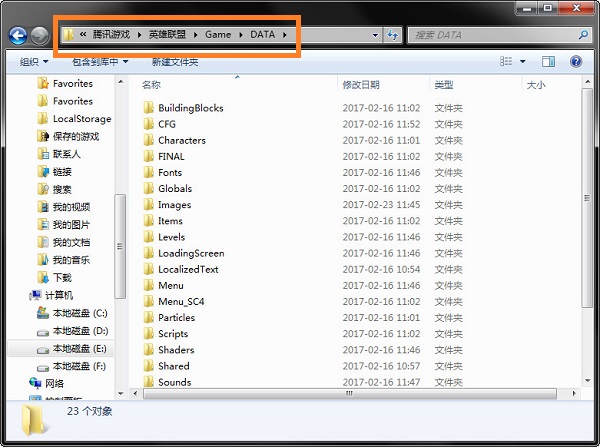Click the Game breadcrumb segment
Viewport: 600px width, 447px height.
pos(218,34)
